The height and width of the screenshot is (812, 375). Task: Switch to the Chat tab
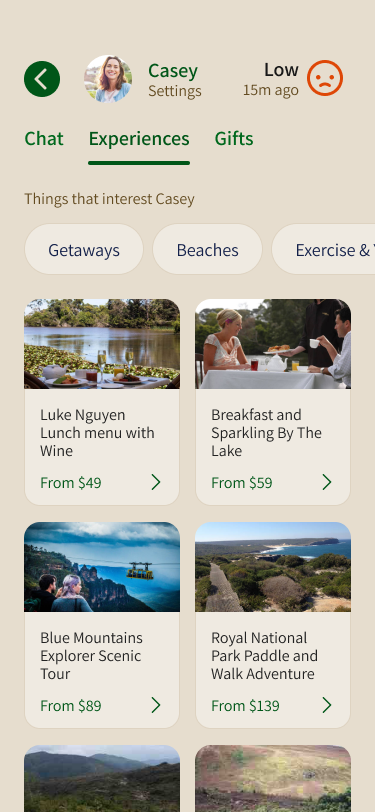(x=44, y=139)
